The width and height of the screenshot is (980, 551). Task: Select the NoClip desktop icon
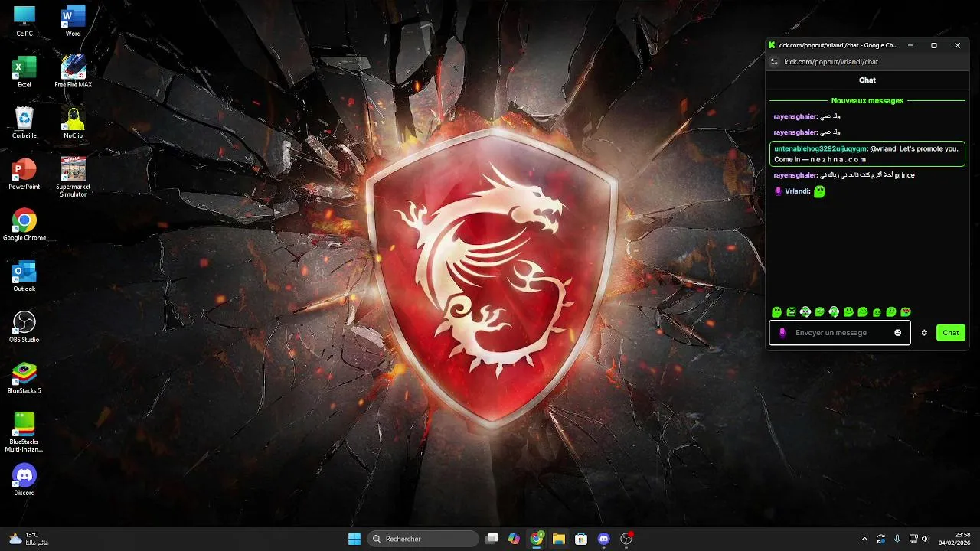73,122
